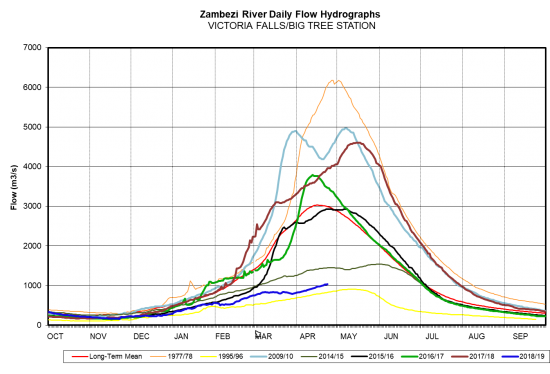
Task: Click the 1995/96 yellow legend swatch
Action: tap(208, 356)
